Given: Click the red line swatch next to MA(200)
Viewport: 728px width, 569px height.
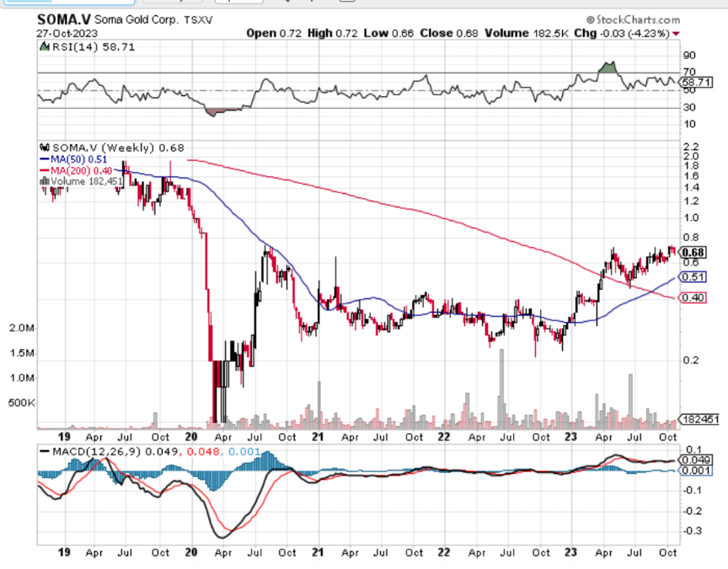Looking at the screenshot, I should coord(45,170).
